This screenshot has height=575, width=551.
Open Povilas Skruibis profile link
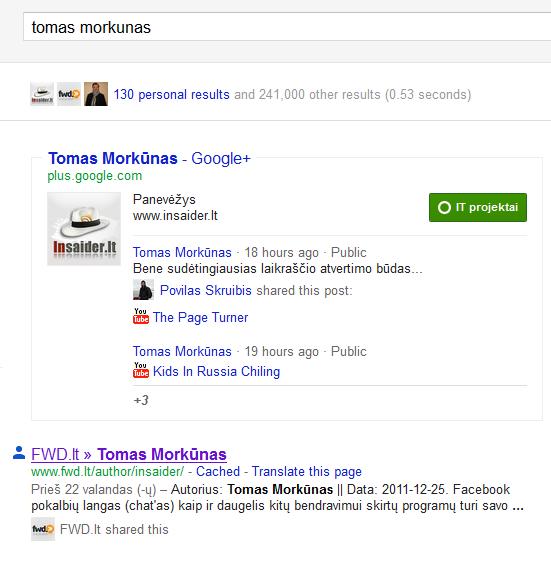[206, 290]
